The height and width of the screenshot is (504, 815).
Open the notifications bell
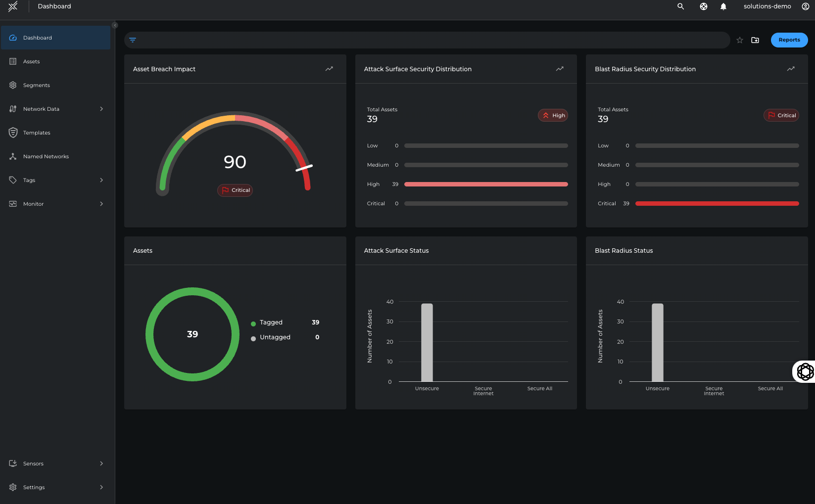[x=723, y=6]
